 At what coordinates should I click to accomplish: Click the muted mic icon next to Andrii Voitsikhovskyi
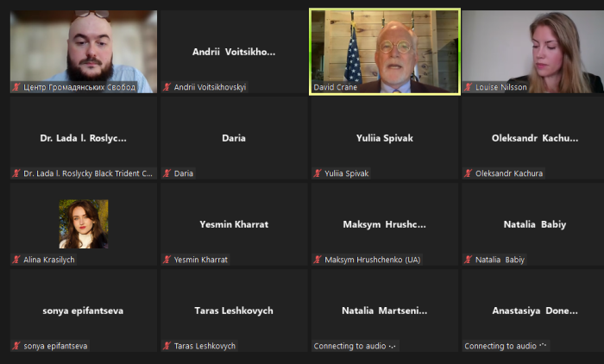point(167,87)
